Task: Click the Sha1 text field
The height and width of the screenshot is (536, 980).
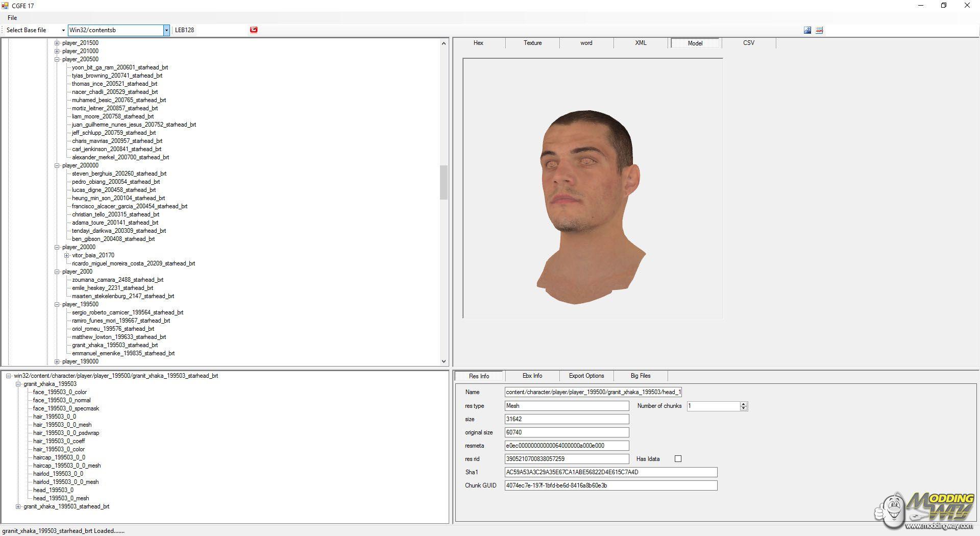Action: point(610,472)
